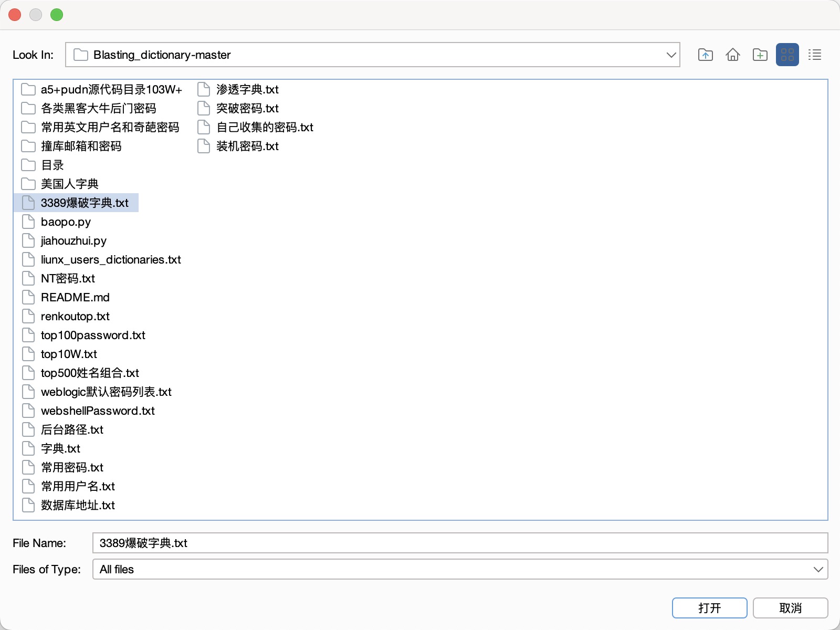The height and width of the screenshot is (630, 840).
Task: Select the 目录 folder
Action: pos(52,165)
